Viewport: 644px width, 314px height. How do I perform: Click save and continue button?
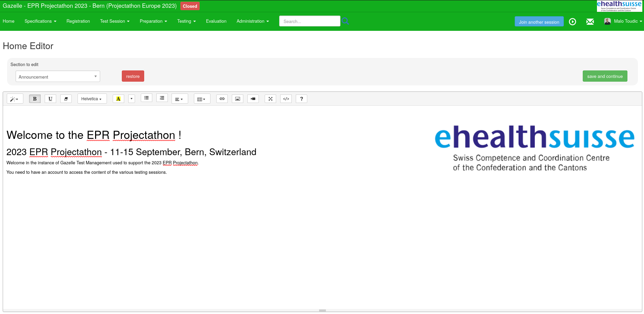(x=605, y=76)
